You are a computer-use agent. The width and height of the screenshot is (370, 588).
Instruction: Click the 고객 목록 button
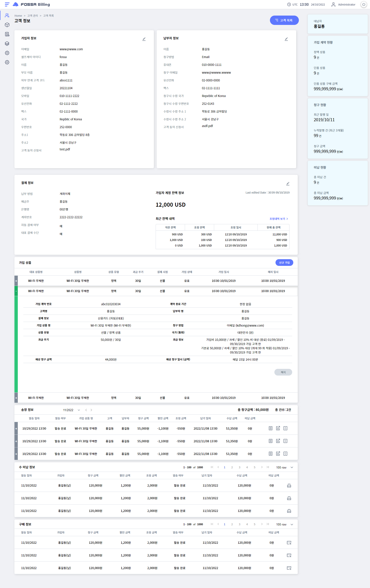click(284, 20)
